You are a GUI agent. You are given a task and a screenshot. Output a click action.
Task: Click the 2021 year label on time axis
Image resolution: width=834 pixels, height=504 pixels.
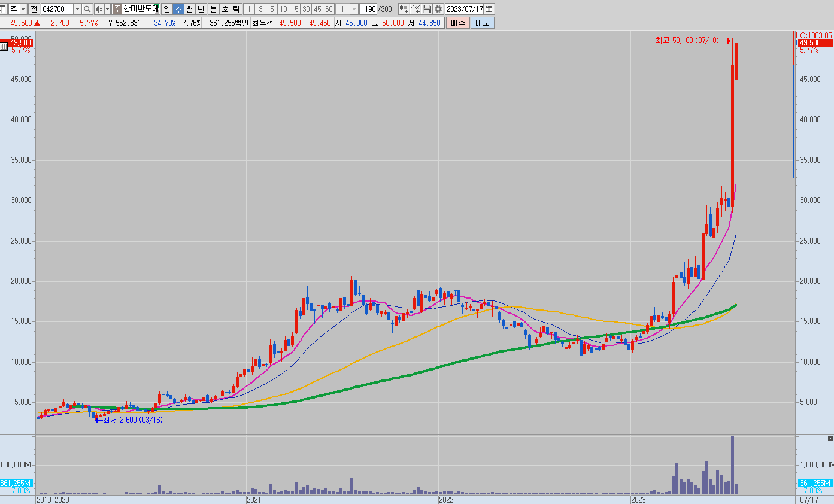pos(254,499)
